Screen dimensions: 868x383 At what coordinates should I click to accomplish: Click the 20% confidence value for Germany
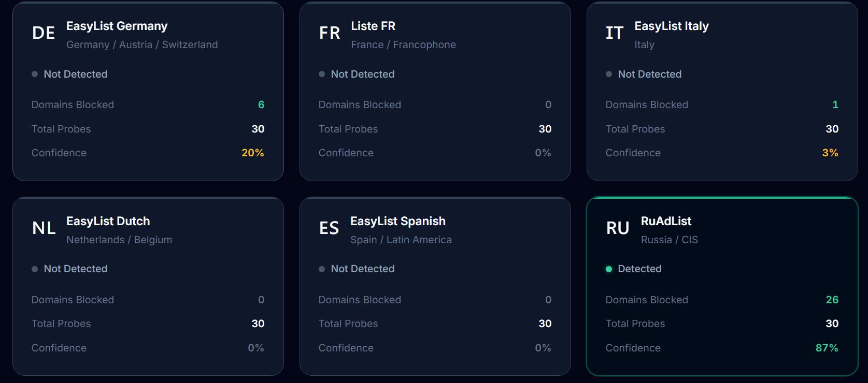click(253, 153)
